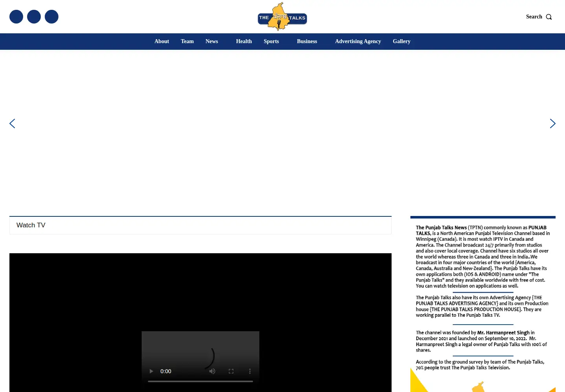
Task: Open the Sports menu
Action: pos(271,42)
